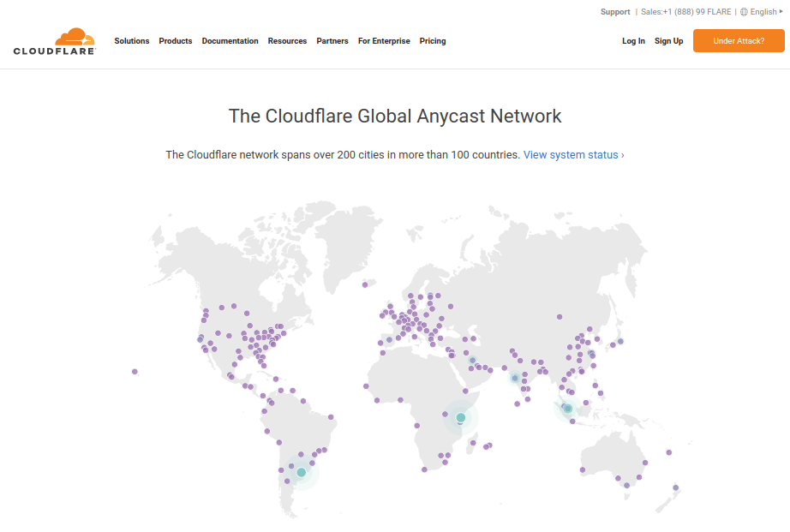Click the globe language icon
Screen dimensions: 790x532
tap(744, 12)
